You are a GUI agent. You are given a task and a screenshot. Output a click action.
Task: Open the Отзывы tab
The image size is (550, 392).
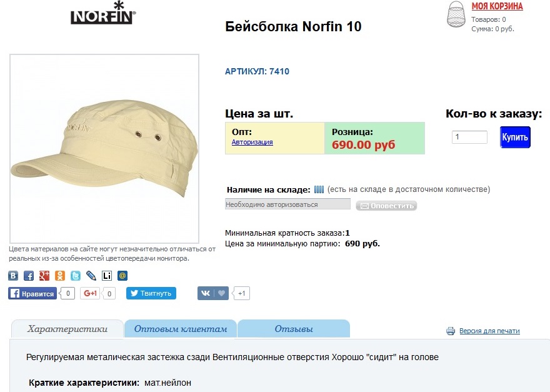click(x=294, y=329)
